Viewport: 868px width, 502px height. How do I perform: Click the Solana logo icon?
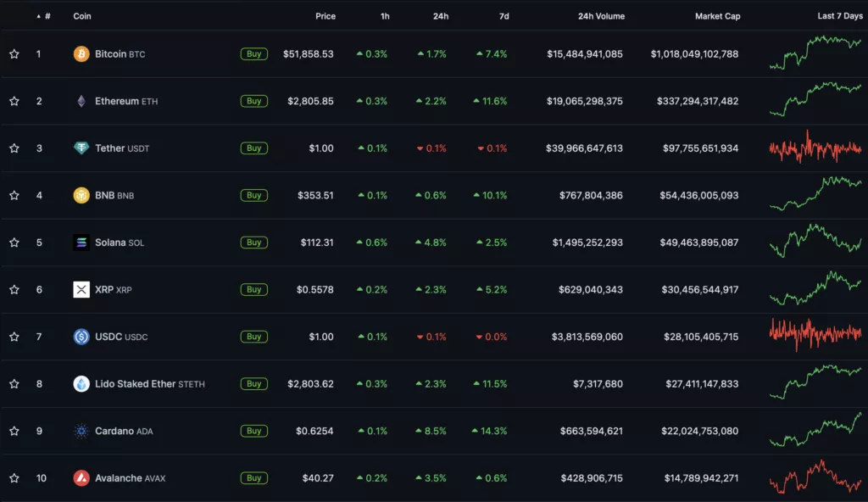(81, 243)
